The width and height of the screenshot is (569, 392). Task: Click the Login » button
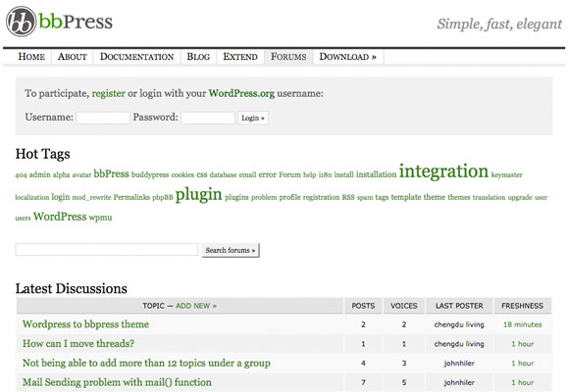[253, 118]
